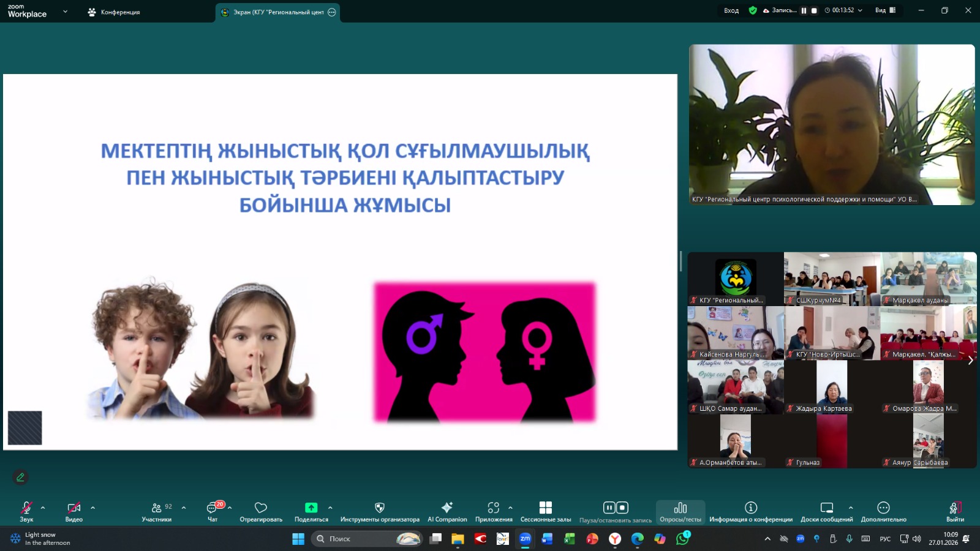The image size is (980, 551).
Task: Switch to the Конференция tab
Action: (115, 12)
